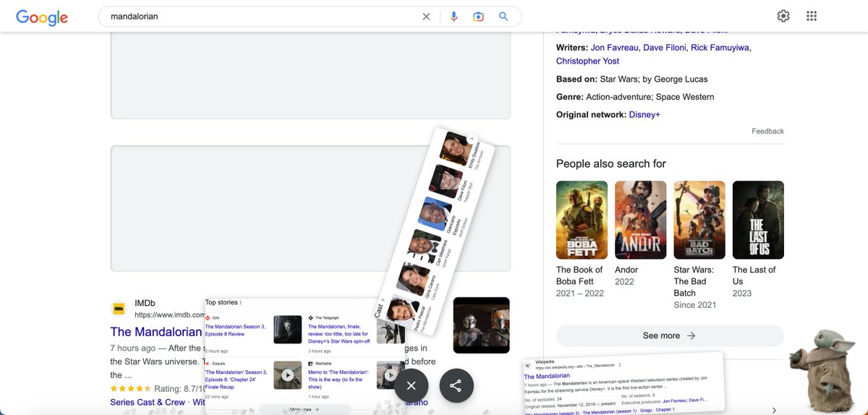Open the two Mandalorians video thumbnail
Screen dimensions: 868x415
[482, 325]
